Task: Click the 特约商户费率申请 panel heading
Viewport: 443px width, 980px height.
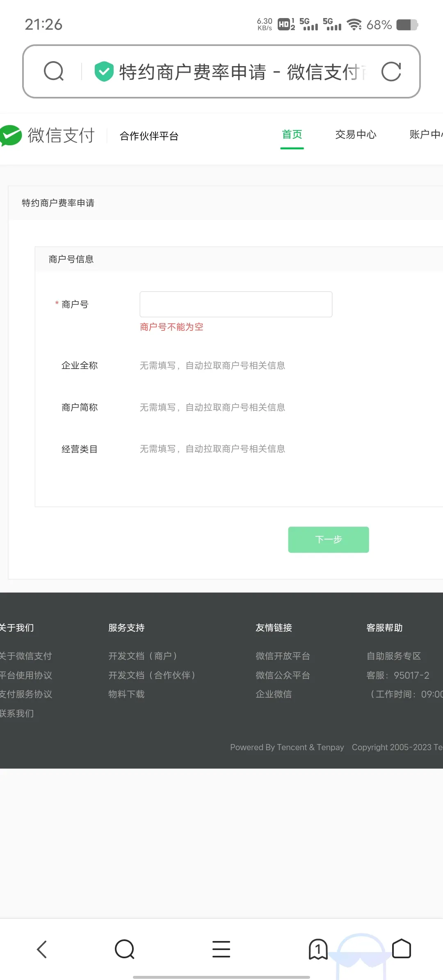Action: (x=58, y=203)
